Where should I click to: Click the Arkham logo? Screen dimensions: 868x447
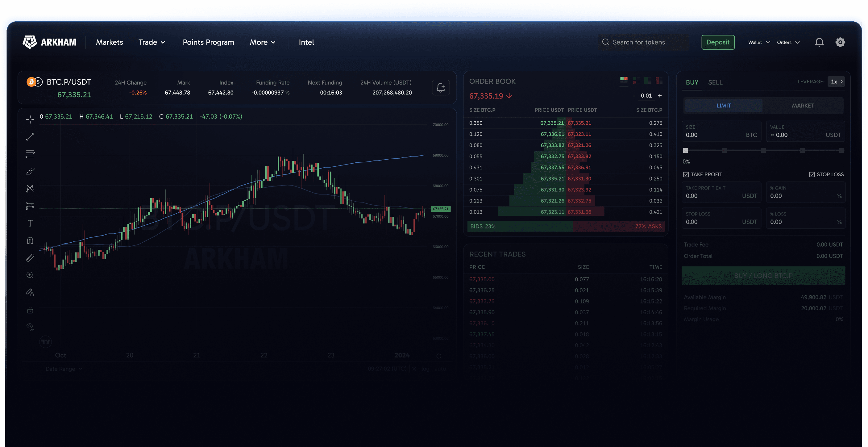49,42
